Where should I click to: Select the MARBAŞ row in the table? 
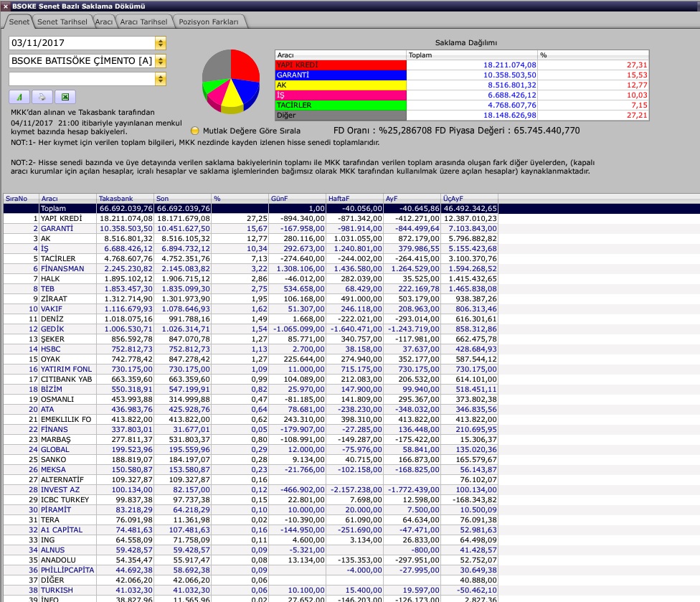tap(250, 439)
